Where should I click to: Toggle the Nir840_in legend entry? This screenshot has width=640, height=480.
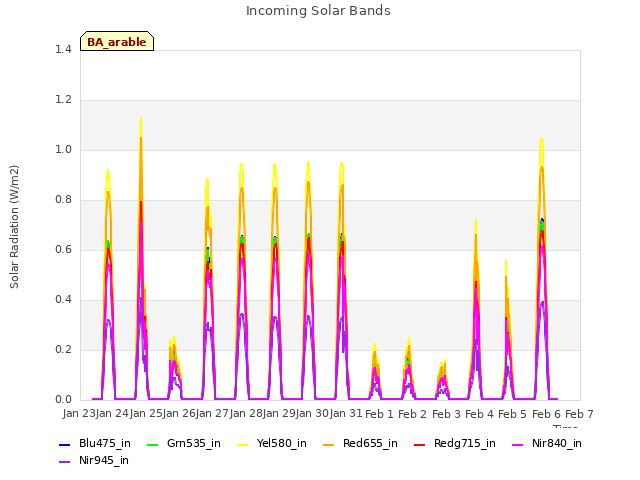pos(547,443)
